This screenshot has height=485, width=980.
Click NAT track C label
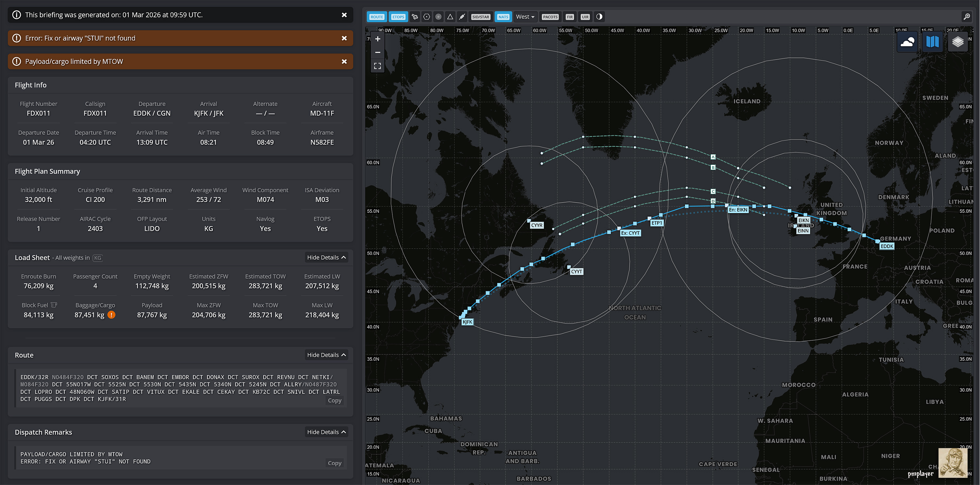pyautogui.click(x=713, y=191)
